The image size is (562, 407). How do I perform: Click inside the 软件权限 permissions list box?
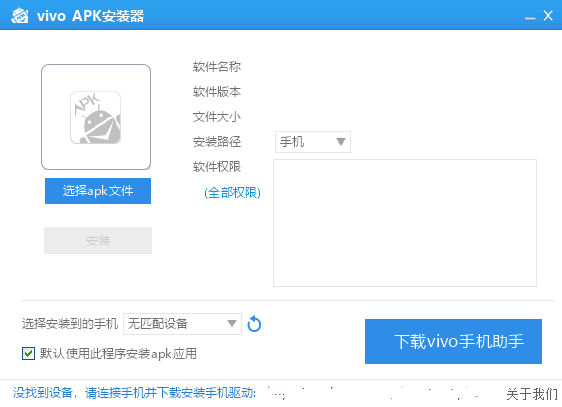click(x=405, y=223)
